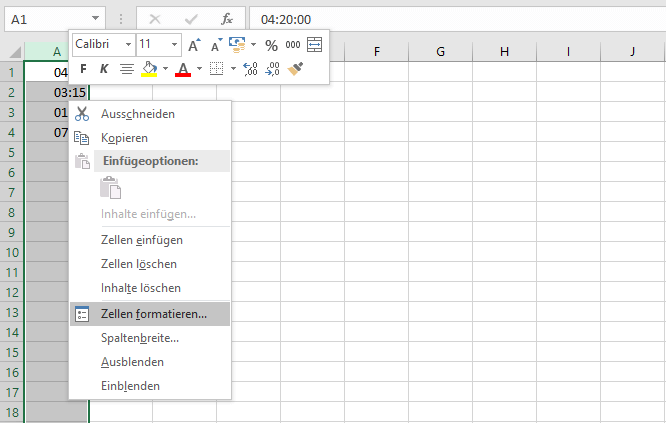The height and width of the screenshot is (423, 666).
Task: Decrease font size in mini toolbar
Action: tap(216, 45)
